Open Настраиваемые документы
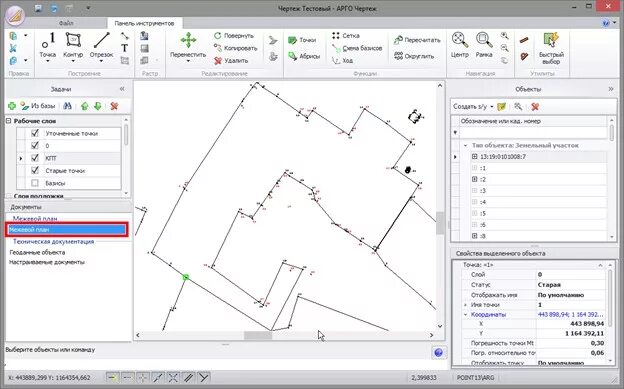The height and width of the screenshot is (389, 624). point(47,262)
